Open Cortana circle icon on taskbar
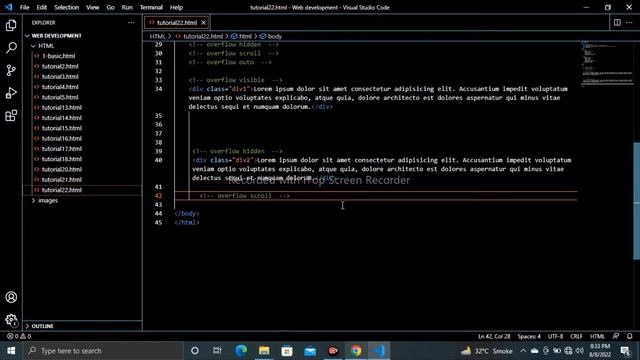The width and height of the screenshot is (640, 360). pyautogui.click(x=195, y=351)
